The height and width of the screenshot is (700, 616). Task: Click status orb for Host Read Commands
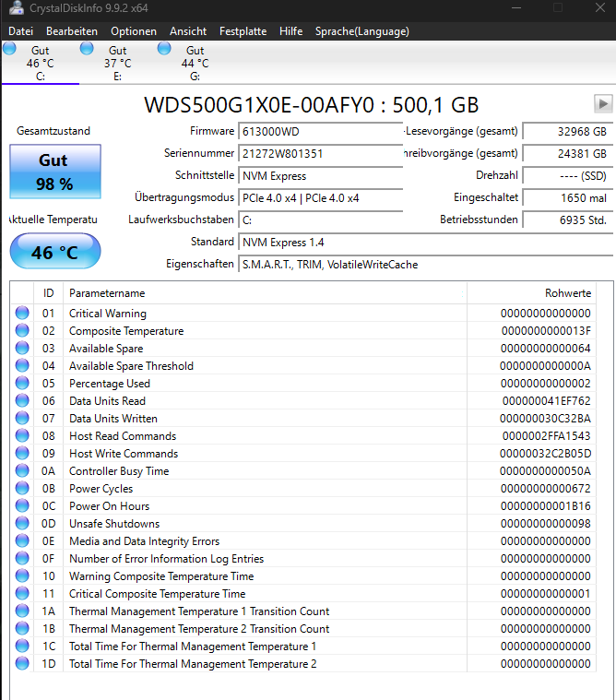coord(22,435)
